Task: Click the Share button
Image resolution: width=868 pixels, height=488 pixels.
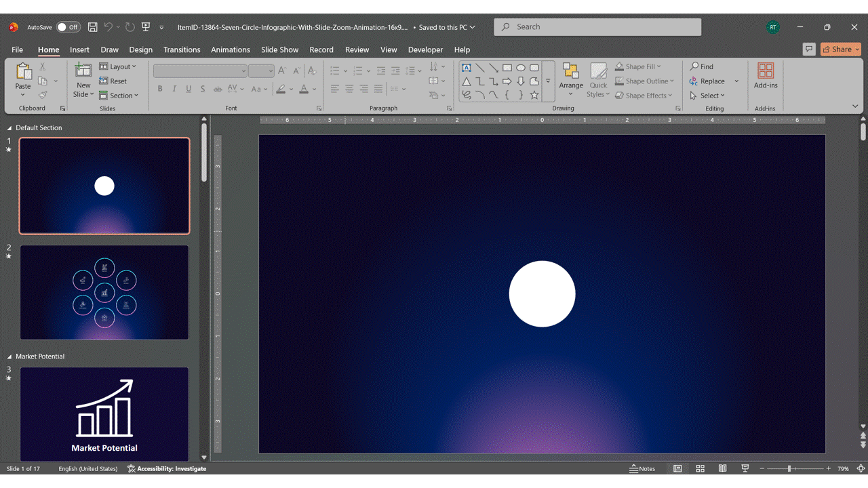Action: pyautogui.click(x=840, y=49)
